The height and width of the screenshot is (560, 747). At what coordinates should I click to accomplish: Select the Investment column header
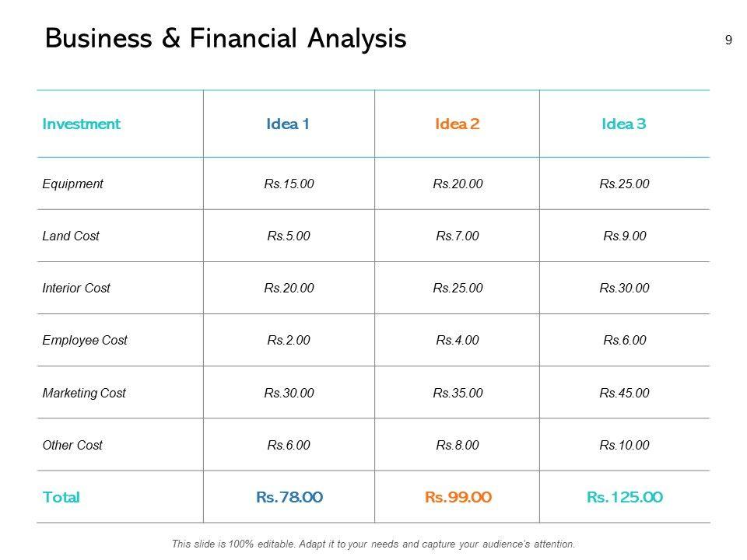(81, 124)
